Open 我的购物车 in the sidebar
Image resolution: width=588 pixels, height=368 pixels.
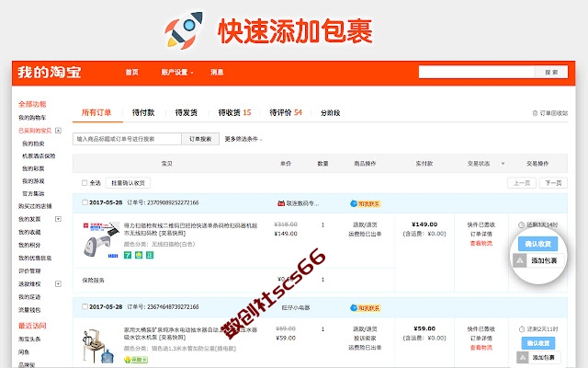pyautogui.click(x=32, y=118)
